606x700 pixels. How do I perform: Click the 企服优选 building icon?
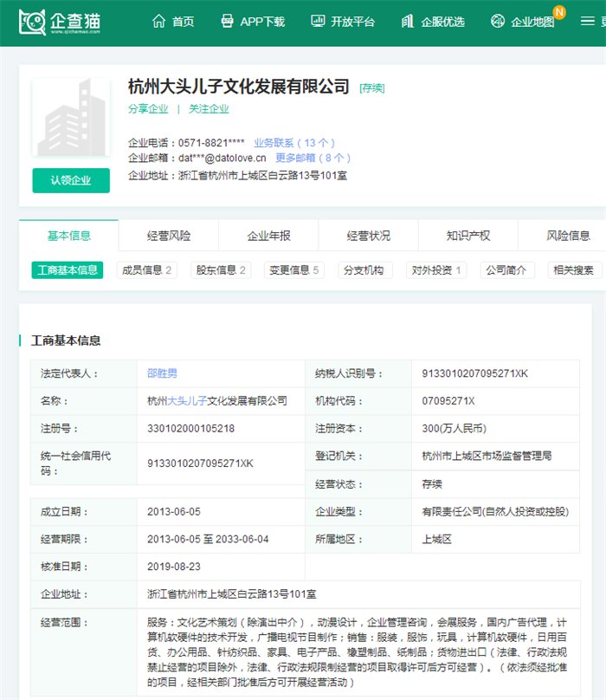point(408,22)
